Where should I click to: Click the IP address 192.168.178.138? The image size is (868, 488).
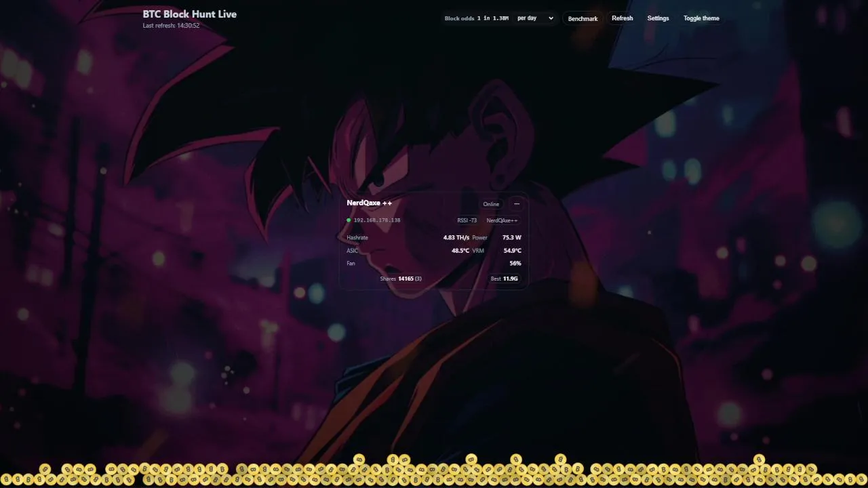tap(377, 220)
